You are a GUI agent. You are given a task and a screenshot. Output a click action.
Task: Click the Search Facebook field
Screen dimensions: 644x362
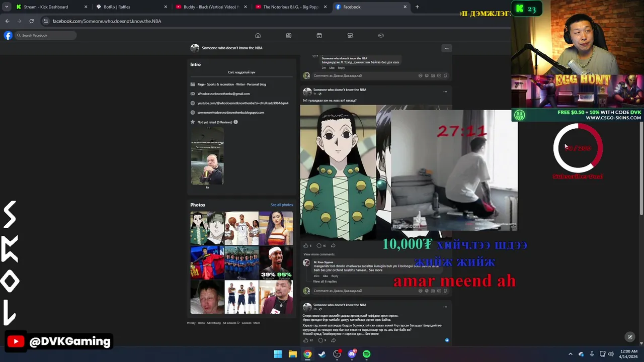coord(45,35)
